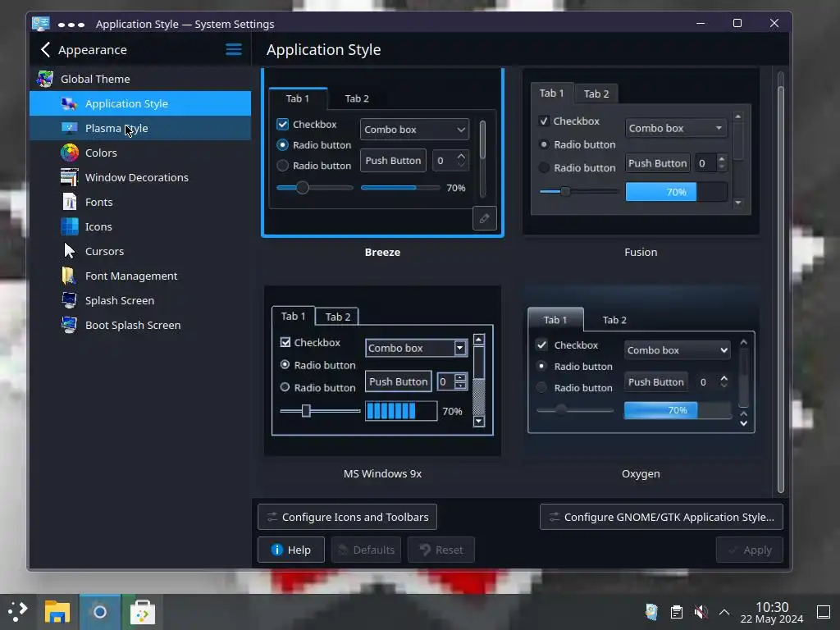Image resolution: width=840 pixels, height=630 pixels.
Task: Open the software store taskbar icon
Action: 143,612
